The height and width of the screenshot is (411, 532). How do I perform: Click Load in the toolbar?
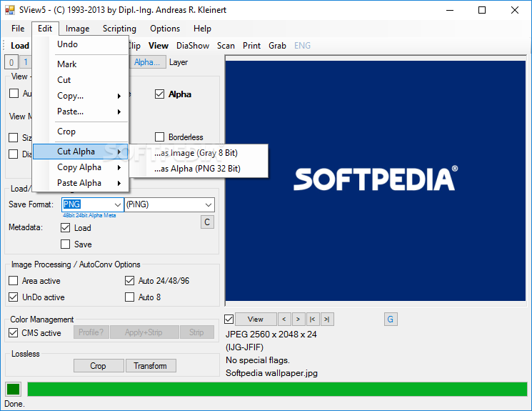coord(20,46)
